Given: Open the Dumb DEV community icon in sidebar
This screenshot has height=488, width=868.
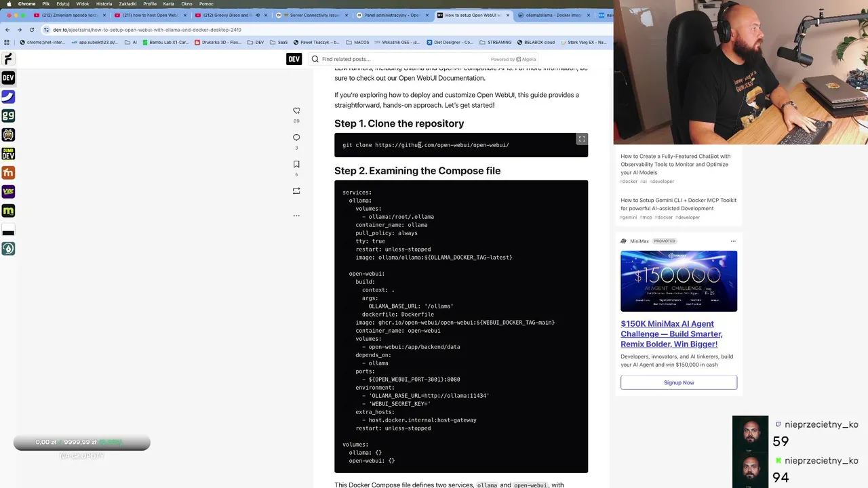Looking at the screenshot, I should [x=8, y=154].
